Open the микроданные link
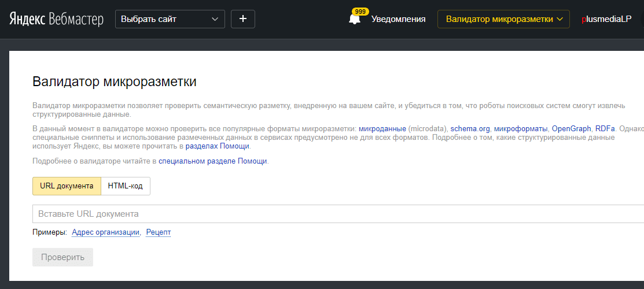644x289 pixels. coord(382,128)
